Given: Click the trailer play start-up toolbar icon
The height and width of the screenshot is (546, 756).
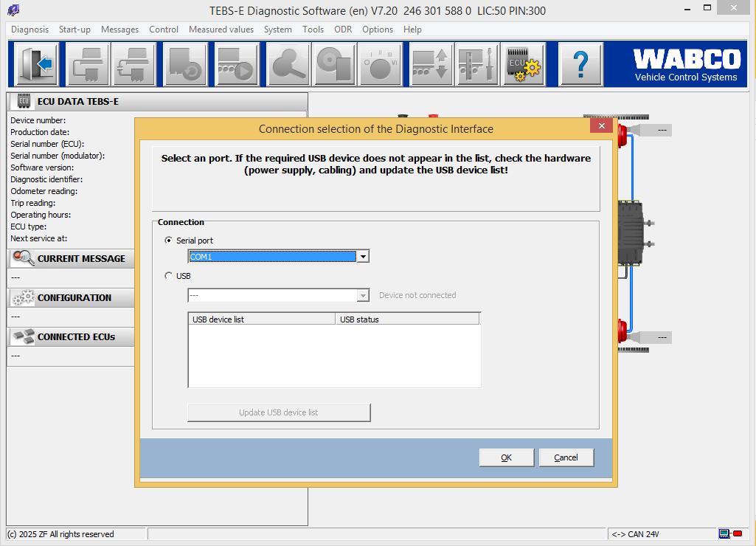Looking at the screenshot, I should click(x=236, y=64).
